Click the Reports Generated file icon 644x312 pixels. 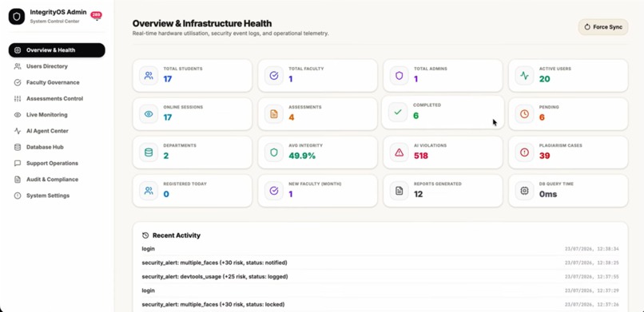pyautogui.click(x=400, y=191)
